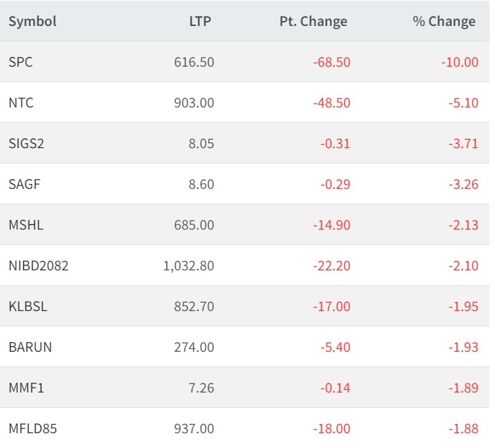The width and height of the screenshot is (495, 448).
Task: Click SPC's percent change -10.00
Action: [x=460, y=62]
